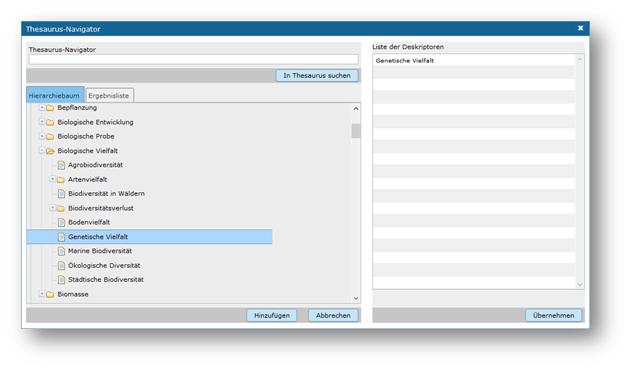632x371 pixels.
Task: Click the Thesaurus-Navigator search field
Action: coord(193,60)
